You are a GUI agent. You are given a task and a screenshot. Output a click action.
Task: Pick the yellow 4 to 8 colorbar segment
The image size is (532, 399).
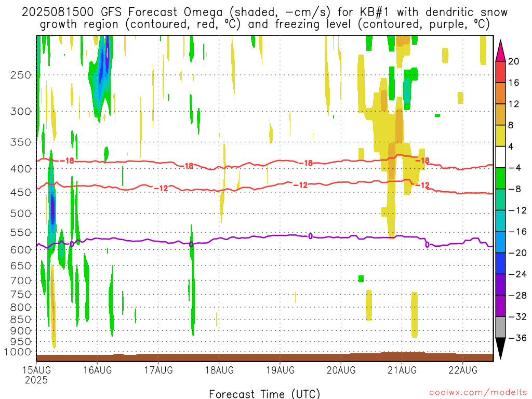point(500,136)
